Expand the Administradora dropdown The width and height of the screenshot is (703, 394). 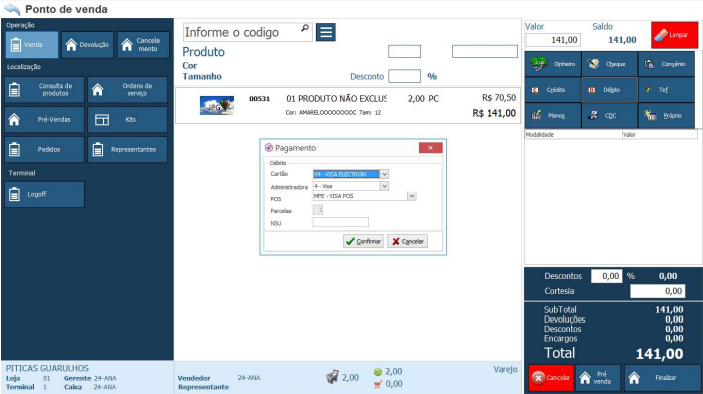point(384,186)
